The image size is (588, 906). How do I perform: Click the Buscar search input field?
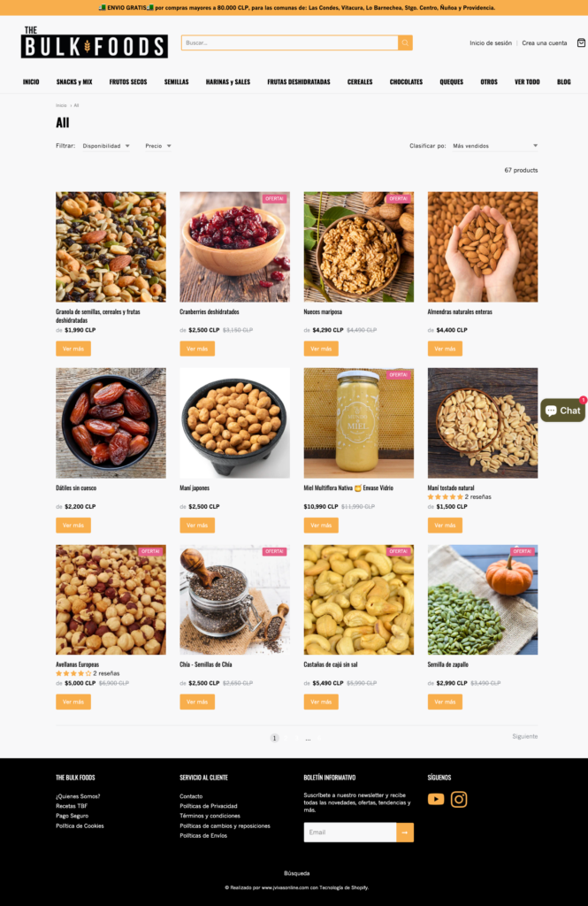(289, 42)
